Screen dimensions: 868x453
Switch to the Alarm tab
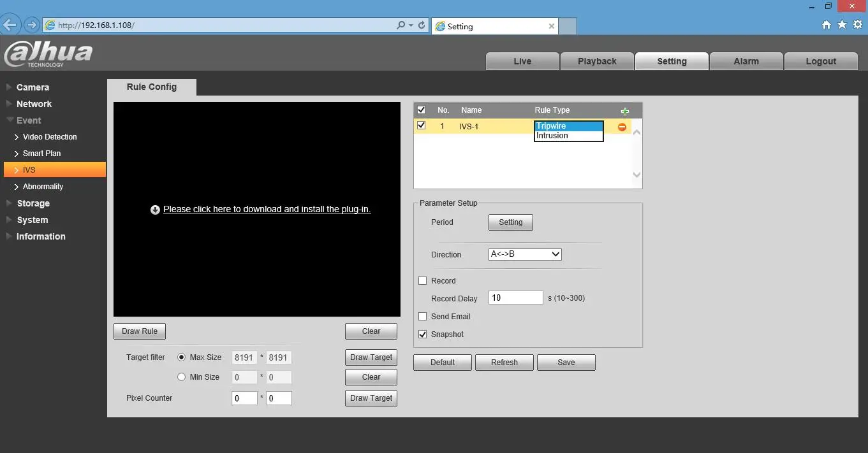(746, 61)
